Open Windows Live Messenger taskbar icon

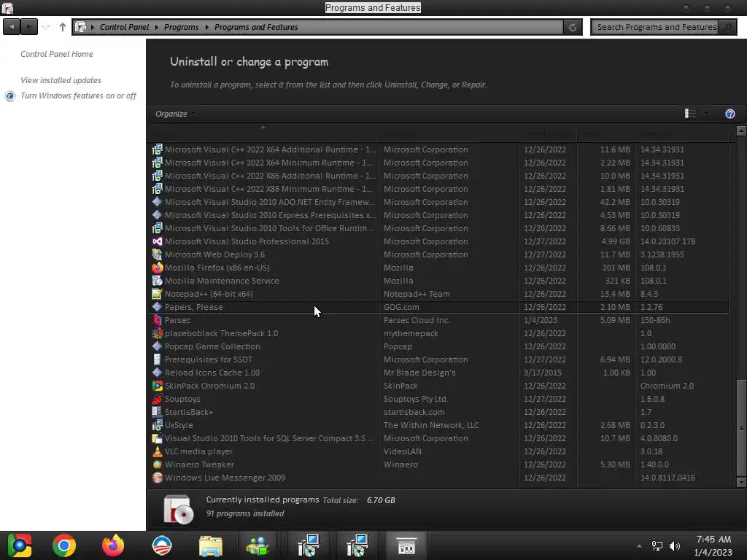(258, 545)
